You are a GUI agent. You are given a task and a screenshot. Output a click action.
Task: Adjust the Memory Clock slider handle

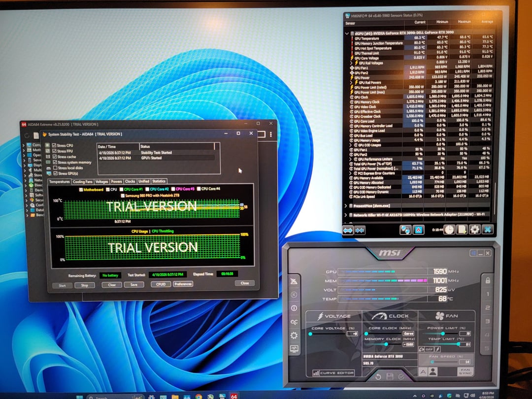386,344
